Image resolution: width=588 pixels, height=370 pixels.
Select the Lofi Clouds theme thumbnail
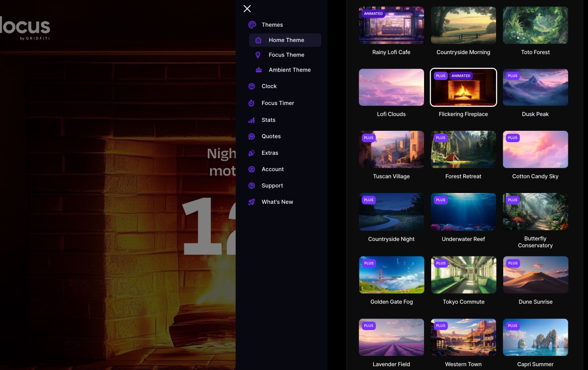pos(392,88)
